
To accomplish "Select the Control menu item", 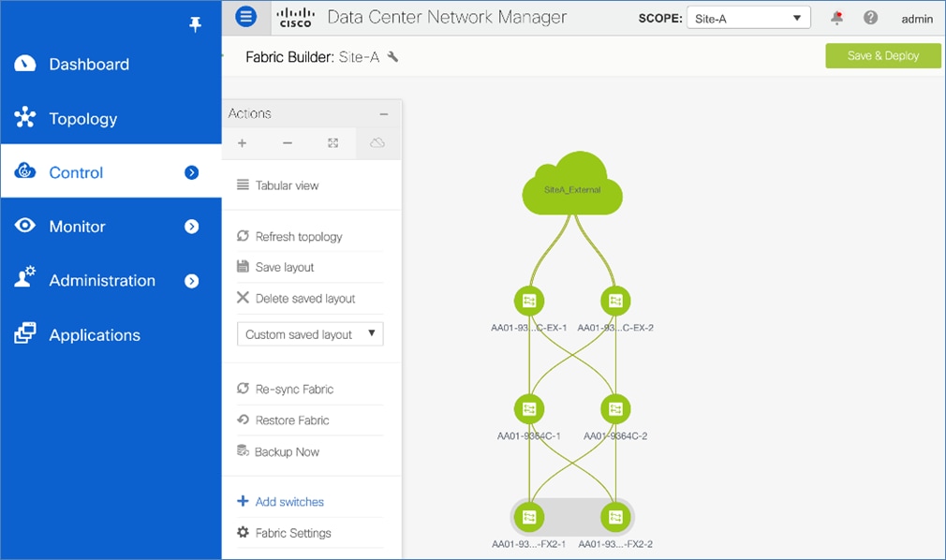I will tap(111, 172).
